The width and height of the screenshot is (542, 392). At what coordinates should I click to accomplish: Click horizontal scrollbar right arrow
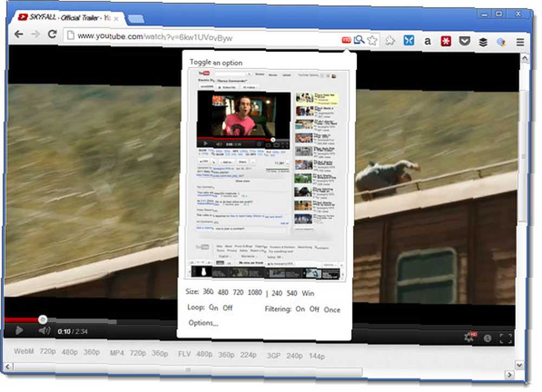[x=509, y=374]
